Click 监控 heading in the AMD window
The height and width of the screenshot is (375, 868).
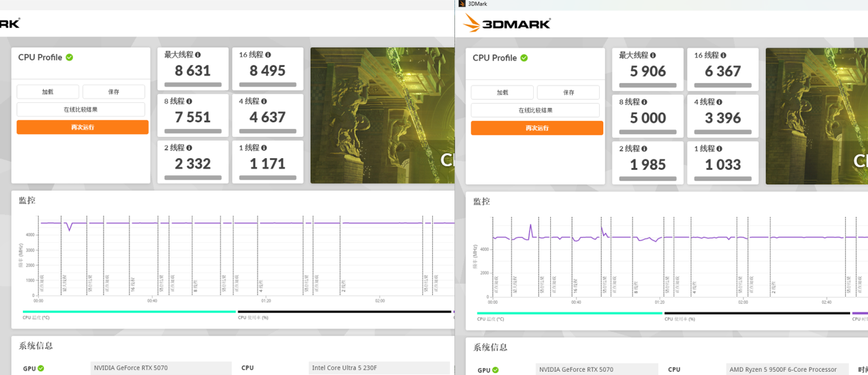pyautogui.click(x=482, y=201)
